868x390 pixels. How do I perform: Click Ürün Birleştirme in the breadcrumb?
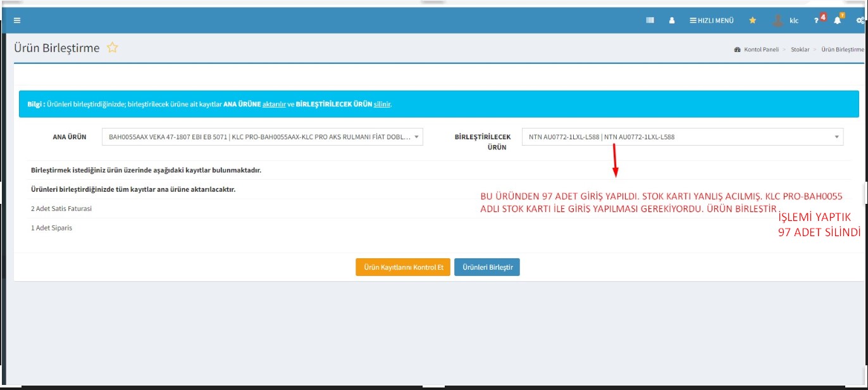(x=842, y=49)
